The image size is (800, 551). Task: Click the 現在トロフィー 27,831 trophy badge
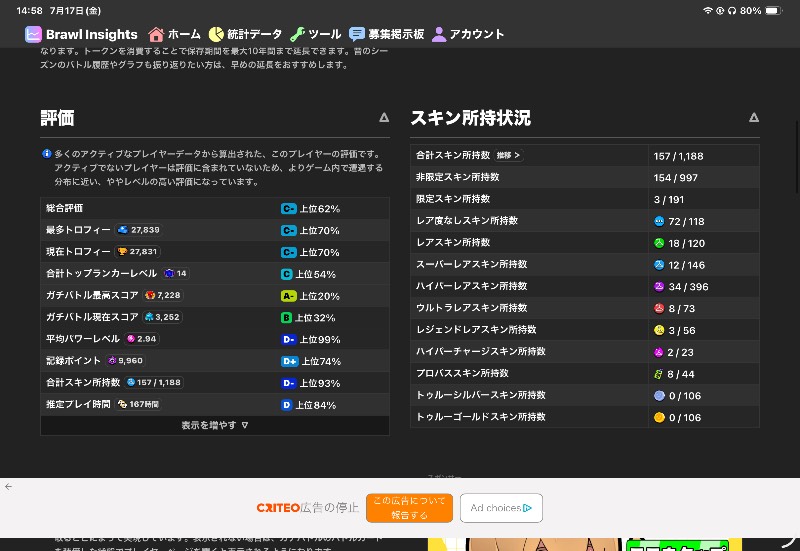[137, 252]
